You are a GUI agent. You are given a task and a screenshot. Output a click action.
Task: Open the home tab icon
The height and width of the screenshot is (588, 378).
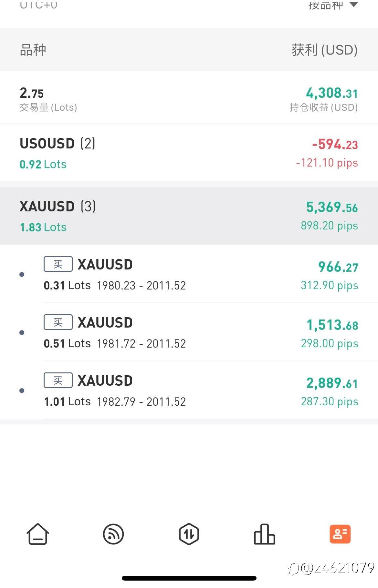coord(38,534)
